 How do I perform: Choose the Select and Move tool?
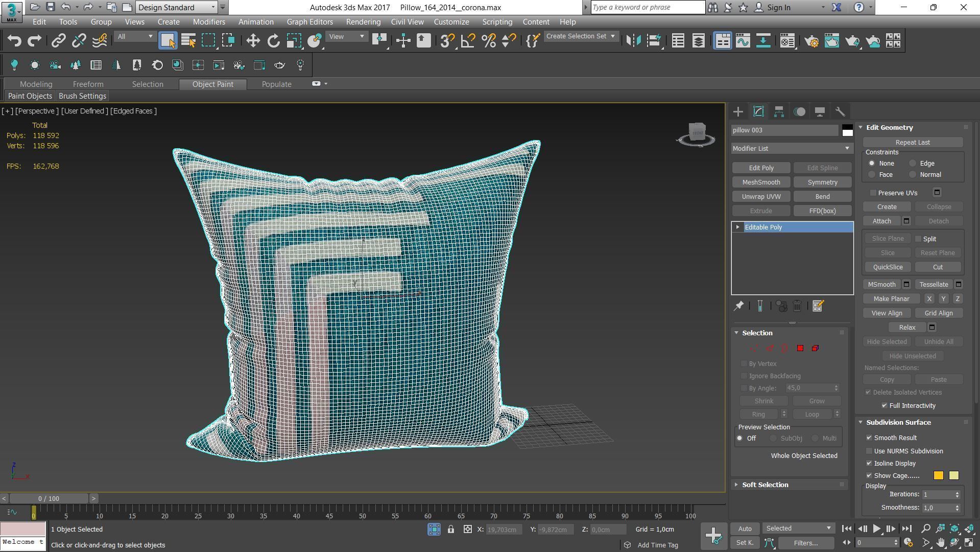pyautogui.click(x=253, y=41)
